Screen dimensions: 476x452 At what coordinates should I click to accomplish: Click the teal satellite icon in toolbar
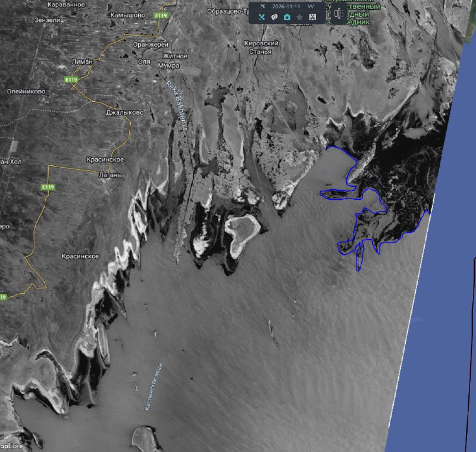[x=261, y=18]
